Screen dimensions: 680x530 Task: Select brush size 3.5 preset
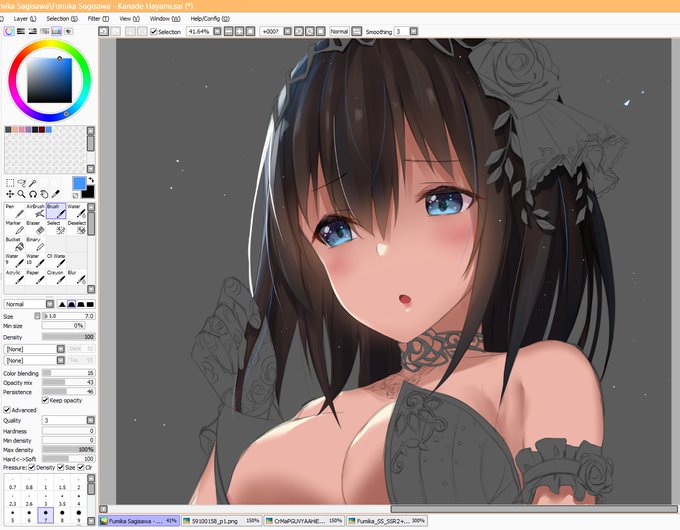pyautogui.click(x=62, y=499)
